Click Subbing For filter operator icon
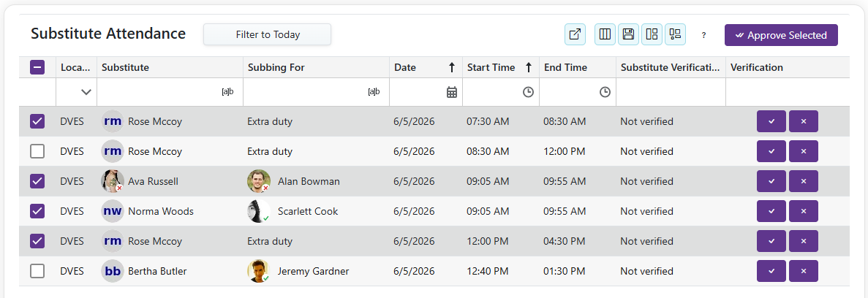 click(374, 92)
